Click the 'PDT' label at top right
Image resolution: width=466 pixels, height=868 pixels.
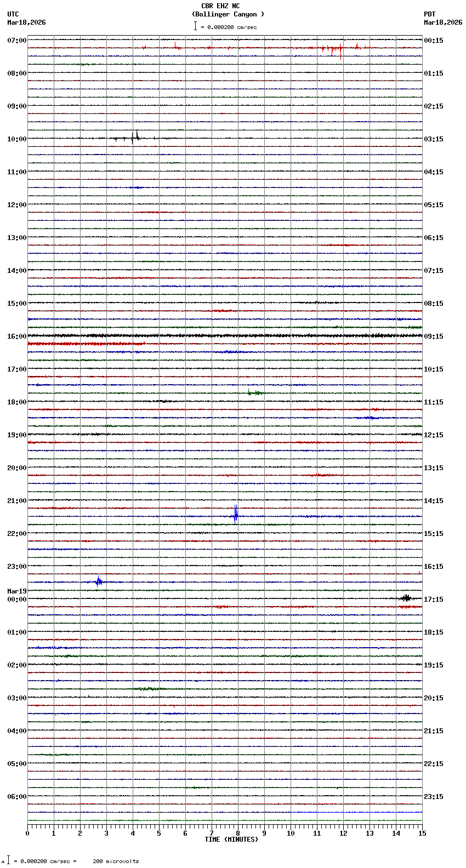pos(430,15)
